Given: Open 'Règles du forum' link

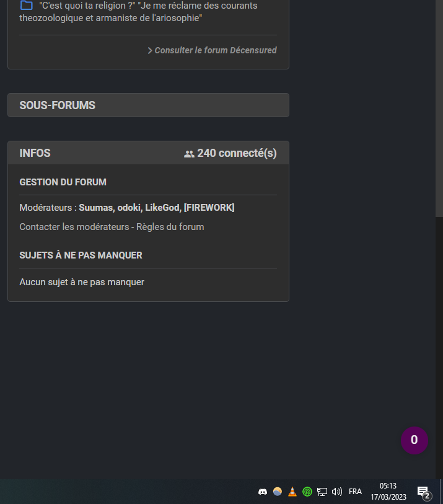Looking at the screenshot, I should 170,227.
